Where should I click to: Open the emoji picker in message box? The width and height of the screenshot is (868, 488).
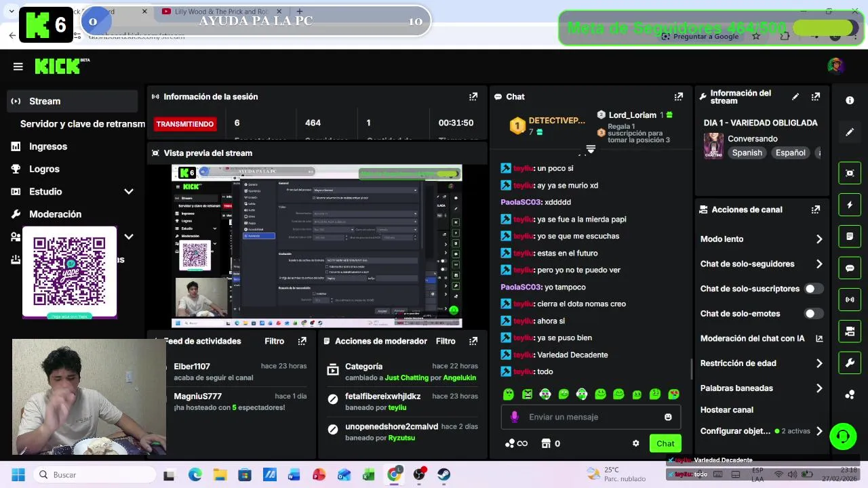668,417
